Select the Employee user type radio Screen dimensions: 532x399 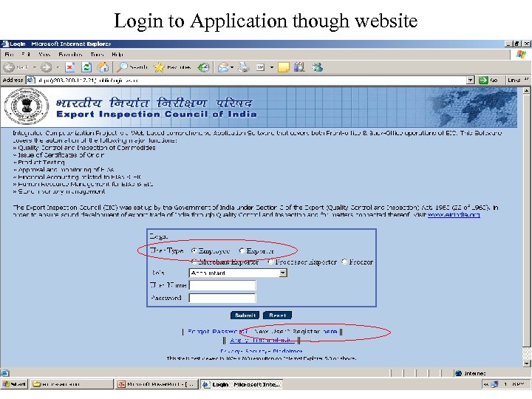point(194,250)
